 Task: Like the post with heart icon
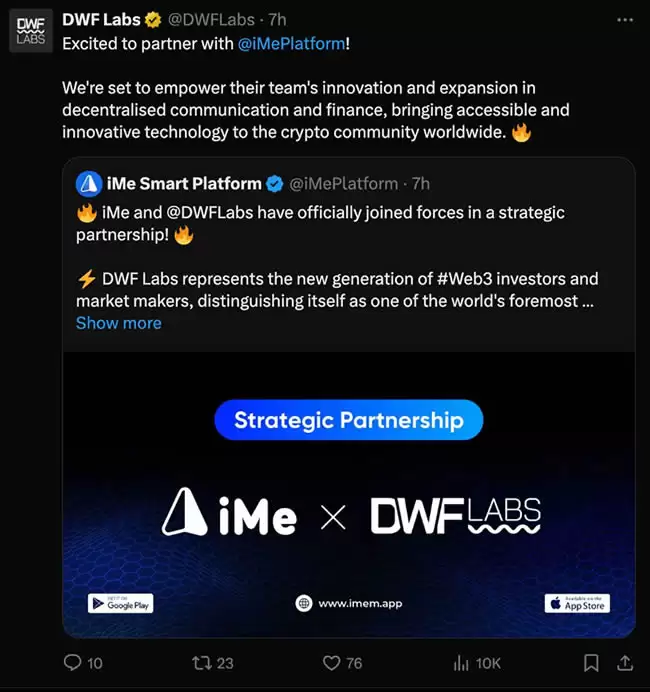tap(332, 662)
